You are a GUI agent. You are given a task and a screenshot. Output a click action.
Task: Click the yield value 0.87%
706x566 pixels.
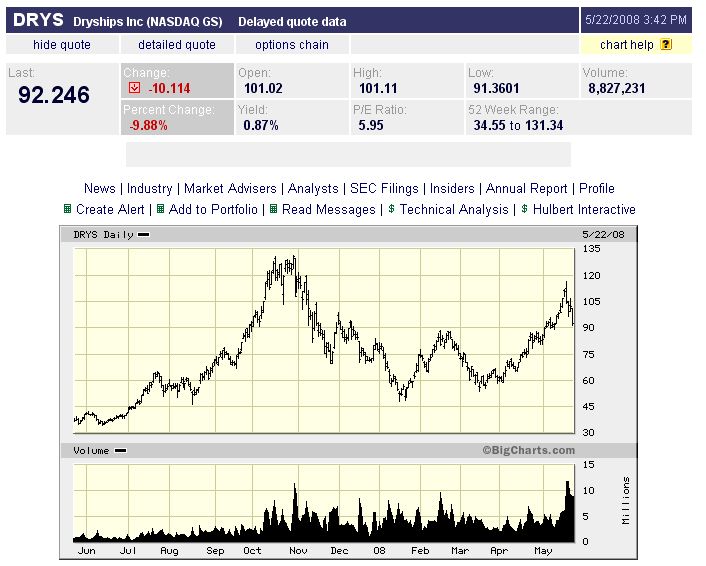click(x=261, y=125)
